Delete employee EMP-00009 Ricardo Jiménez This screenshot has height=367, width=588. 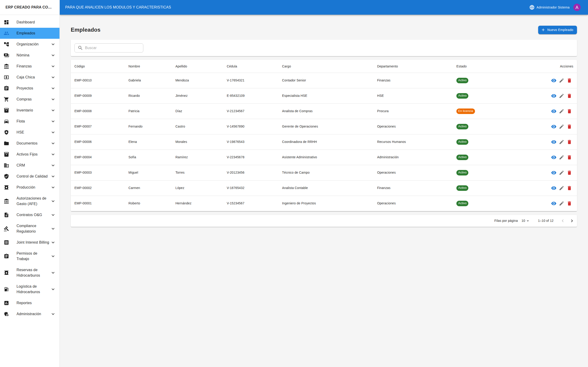click(569, 96)
